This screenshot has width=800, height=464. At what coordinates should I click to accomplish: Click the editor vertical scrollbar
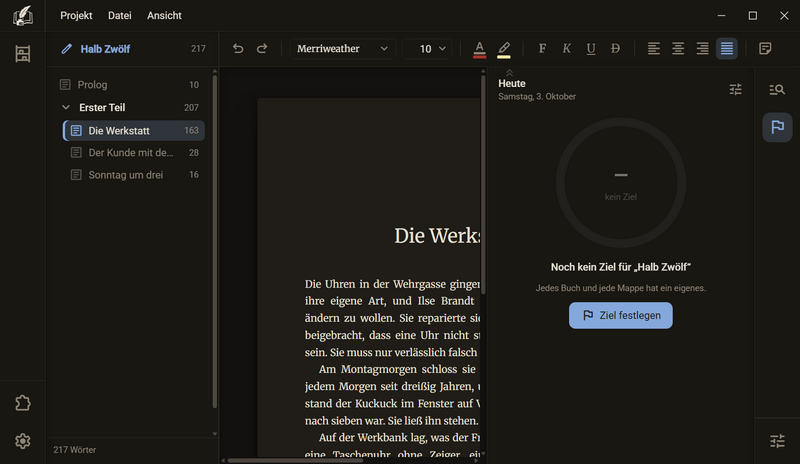pyautogui.click(x=483, y=184)
